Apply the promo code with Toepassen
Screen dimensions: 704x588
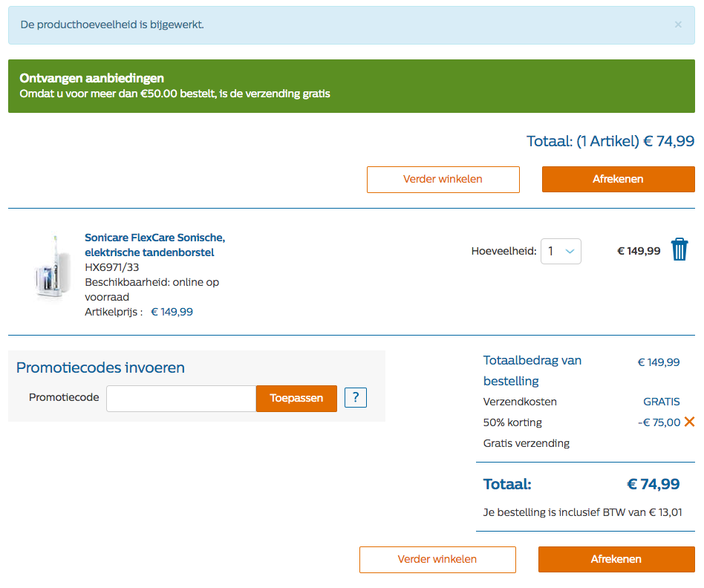pos(296,398)
